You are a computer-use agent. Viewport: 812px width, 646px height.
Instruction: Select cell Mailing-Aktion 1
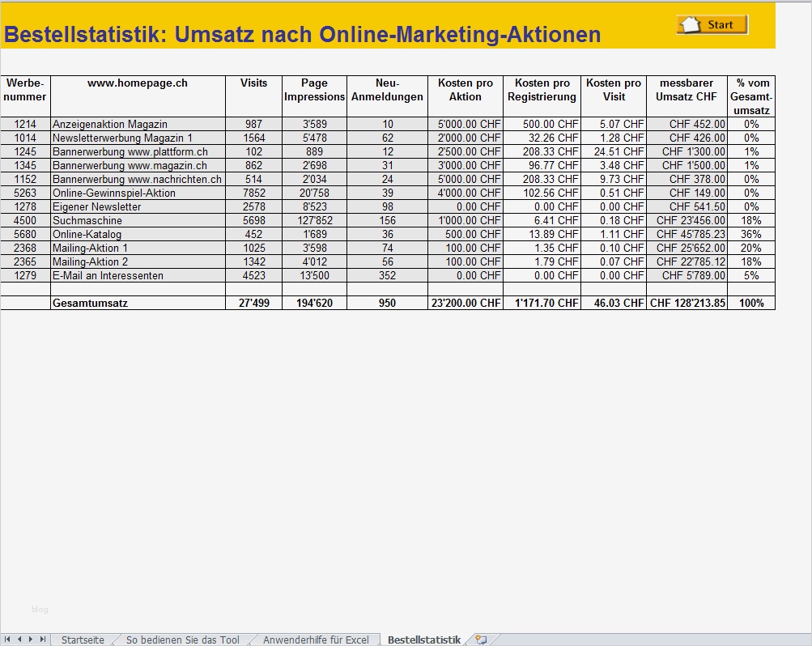coord(138,248)
